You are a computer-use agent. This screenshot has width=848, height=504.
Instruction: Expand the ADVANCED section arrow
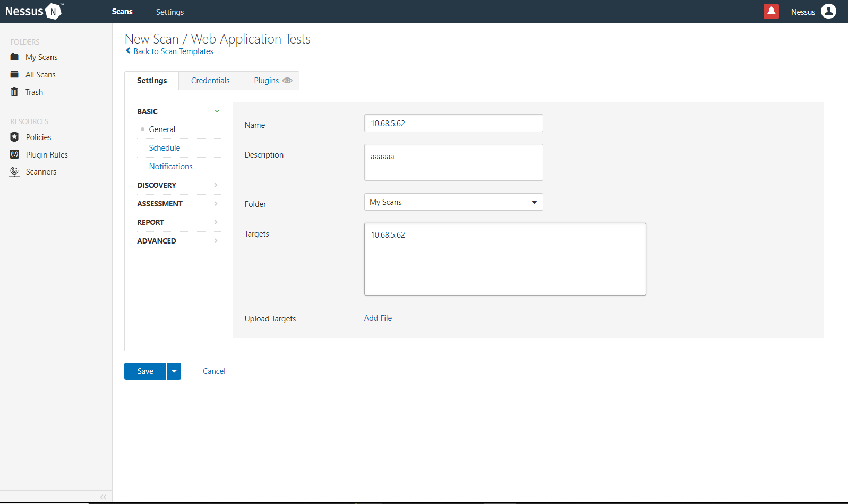click(216, 241)
